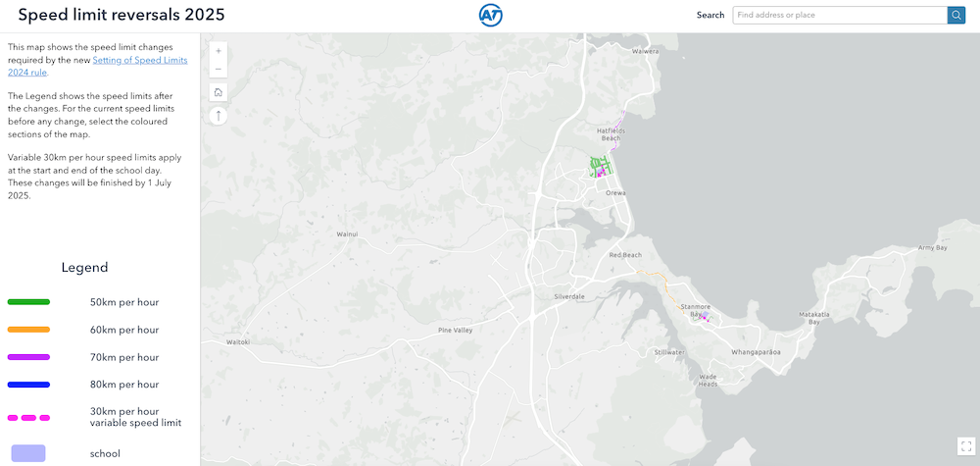Click the home default extent button
The height and width of the screenshot is (466, 980).
(x=219, y=92)
